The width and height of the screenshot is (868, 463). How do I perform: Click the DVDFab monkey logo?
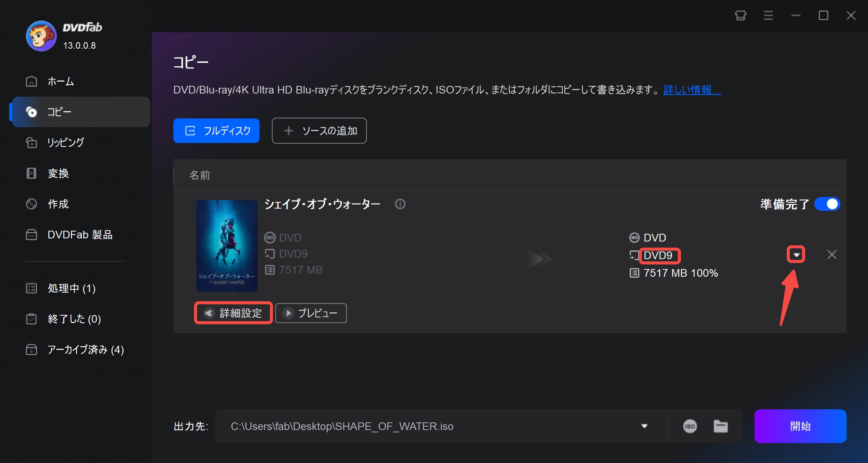point(41,36)
